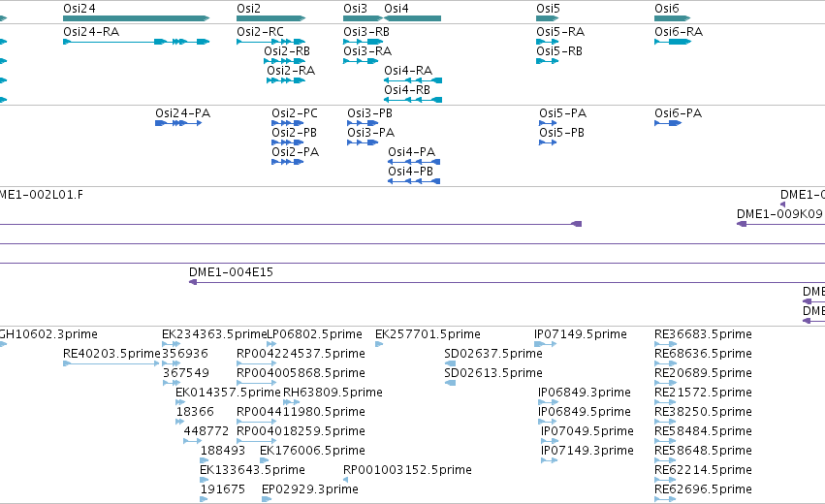Click EST RH63809.5prime
Viewport: 825px width, 504px height.
pos(333,393)
